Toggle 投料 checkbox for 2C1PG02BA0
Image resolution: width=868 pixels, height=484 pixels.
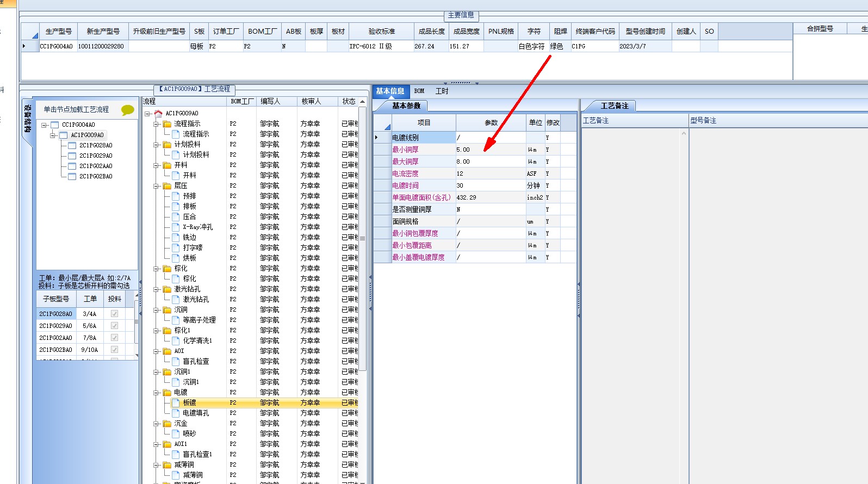point(114,350)
